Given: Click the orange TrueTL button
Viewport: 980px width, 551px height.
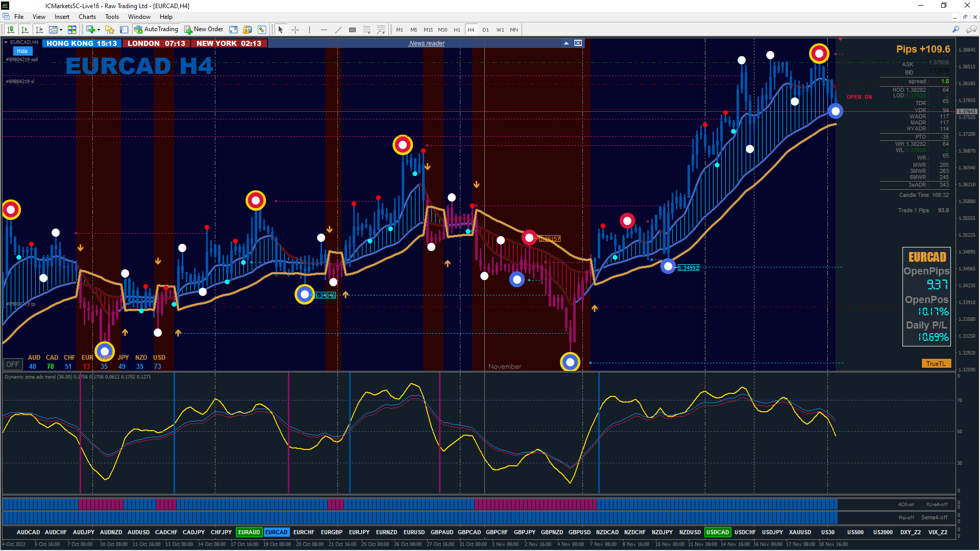Looking at the screenshot, I should (x=936, y=363).
